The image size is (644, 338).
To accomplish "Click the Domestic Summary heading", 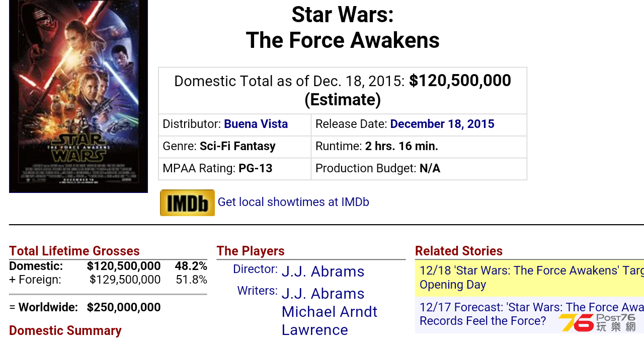I will 65,330.
